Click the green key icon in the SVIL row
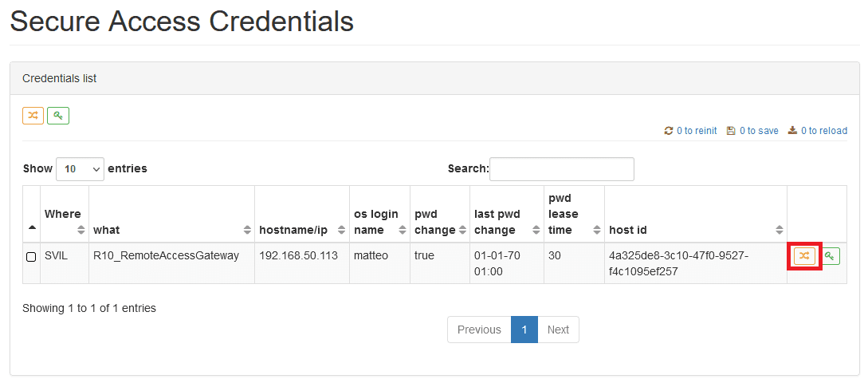The width and height of the screenshot is (868, 383). [x=829, y=256]
